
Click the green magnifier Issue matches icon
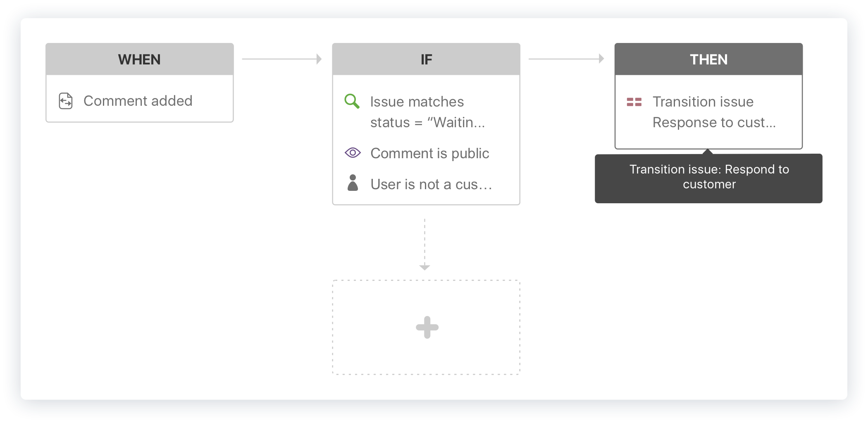coord(352,101)
